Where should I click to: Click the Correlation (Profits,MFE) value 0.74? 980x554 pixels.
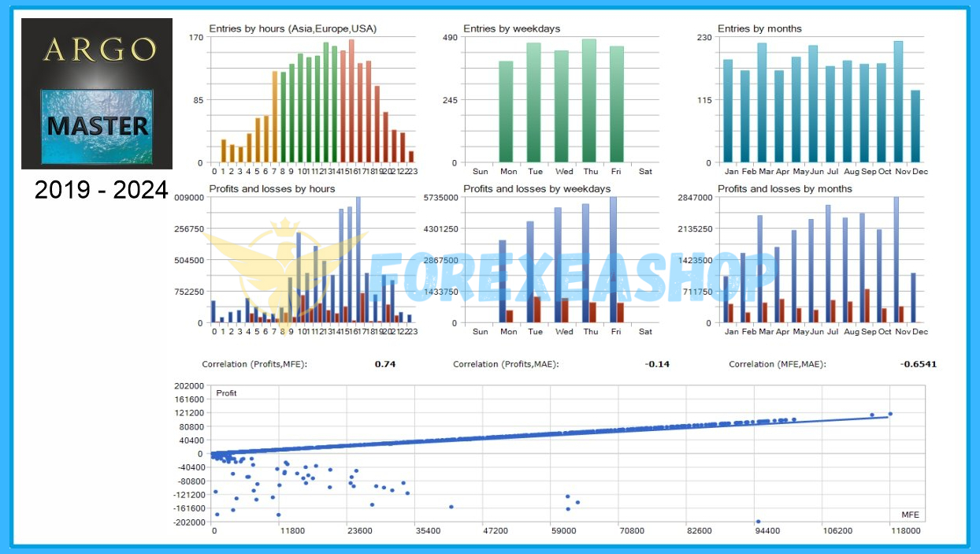click(384, 365)
